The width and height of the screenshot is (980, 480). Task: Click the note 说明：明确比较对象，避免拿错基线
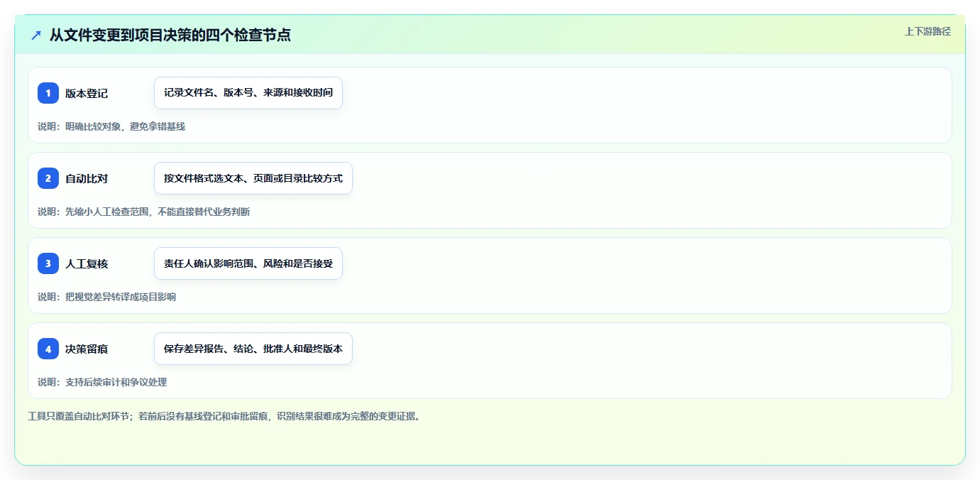click(x=111, y=126)
